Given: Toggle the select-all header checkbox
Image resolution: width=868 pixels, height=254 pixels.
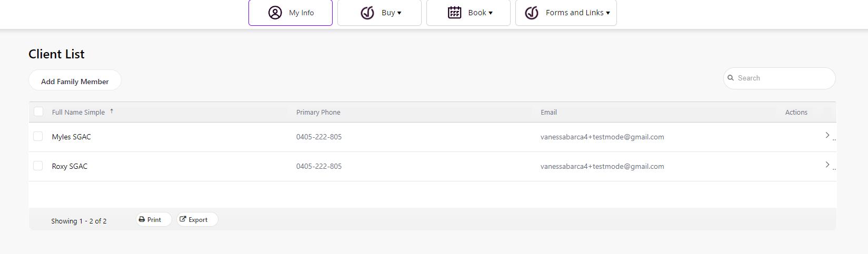Looking at the screenshot, I should click(x=38, y=111).
